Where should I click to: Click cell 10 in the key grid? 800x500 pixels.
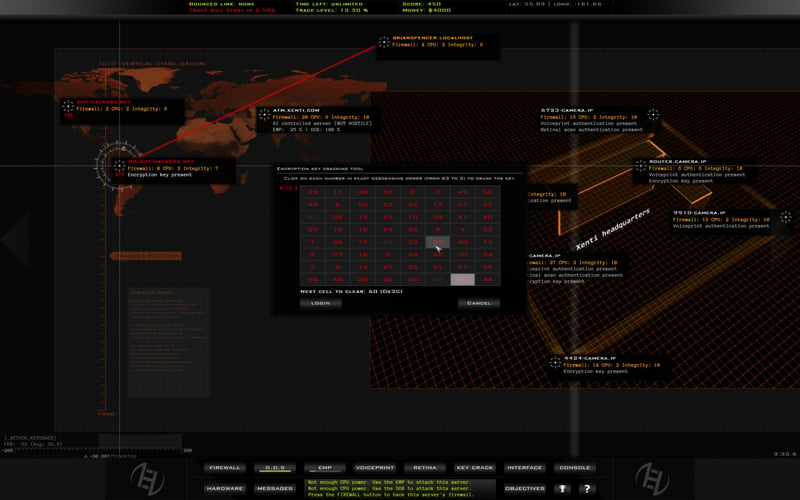coord(413,217)
